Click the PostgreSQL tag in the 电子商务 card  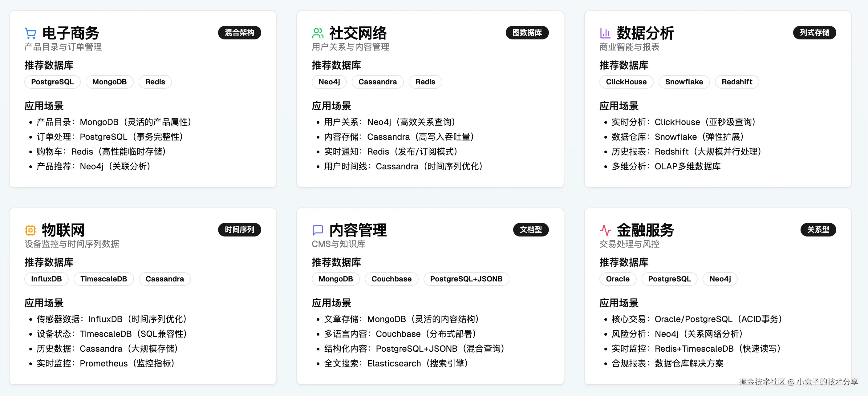coord(52,82)
